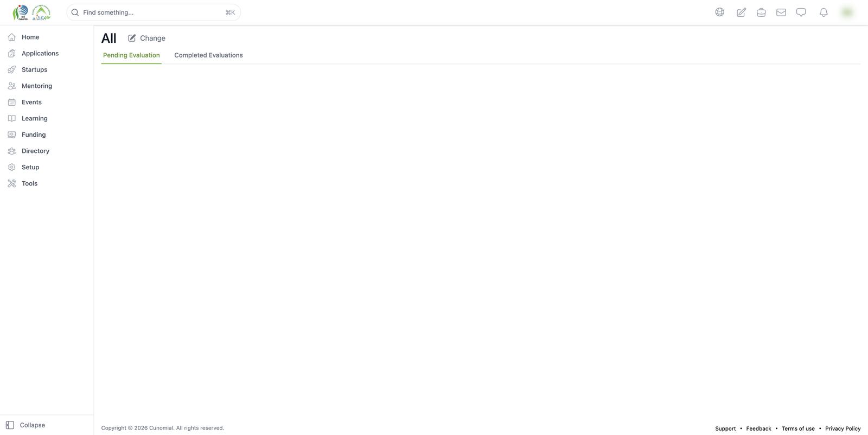Open the user avatar menu
The height and width of the screenshot is (435, 868).
[x=847, y=12]
